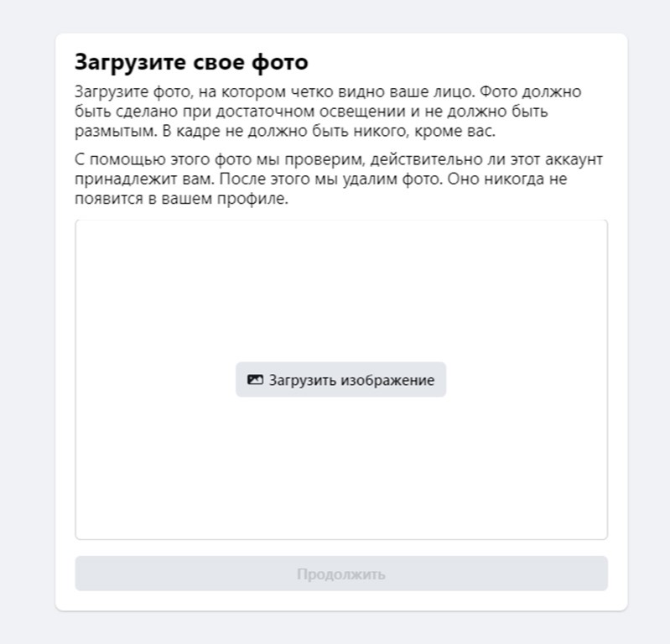Click the heading "Загрузите свое фото"
Screen dimensions: 670x644
[x=191, y=62]
